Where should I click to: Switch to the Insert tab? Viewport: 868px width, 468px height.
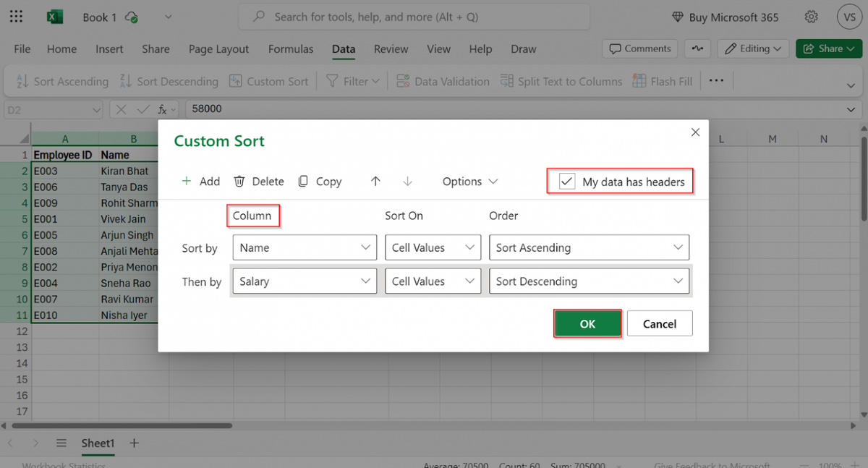pos(109,48)
